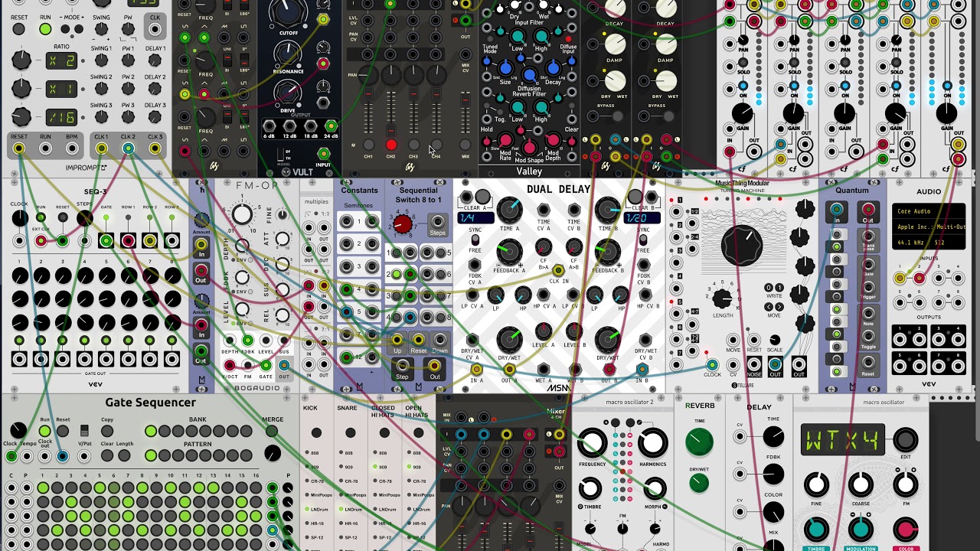Click the CLK 2 output jack on the Impromptu clock

(x=128, y=148)
